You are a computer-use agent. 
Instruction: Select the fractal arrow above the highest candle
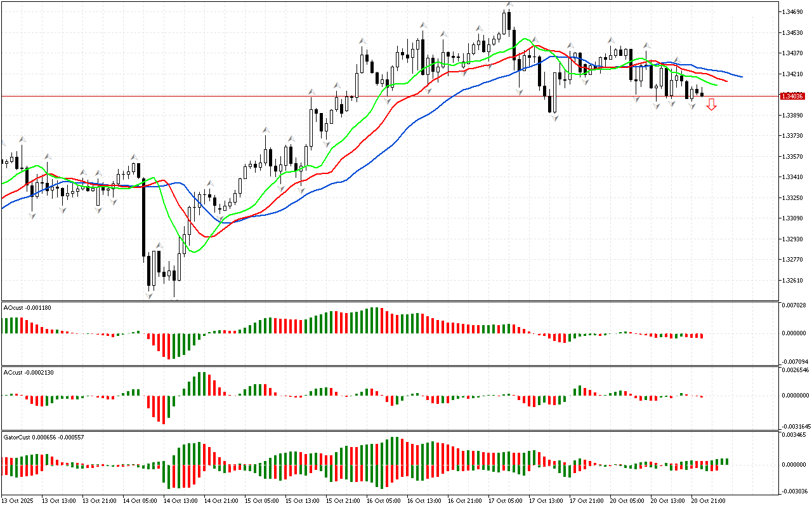508,4
